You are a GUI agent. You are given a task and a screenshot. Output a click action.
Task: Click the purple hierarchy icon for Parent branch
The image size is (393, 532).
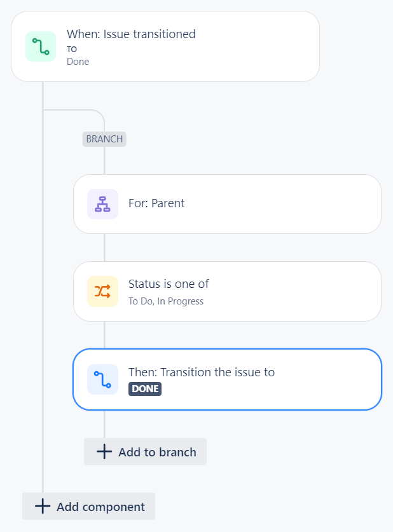tap(102, 204)
